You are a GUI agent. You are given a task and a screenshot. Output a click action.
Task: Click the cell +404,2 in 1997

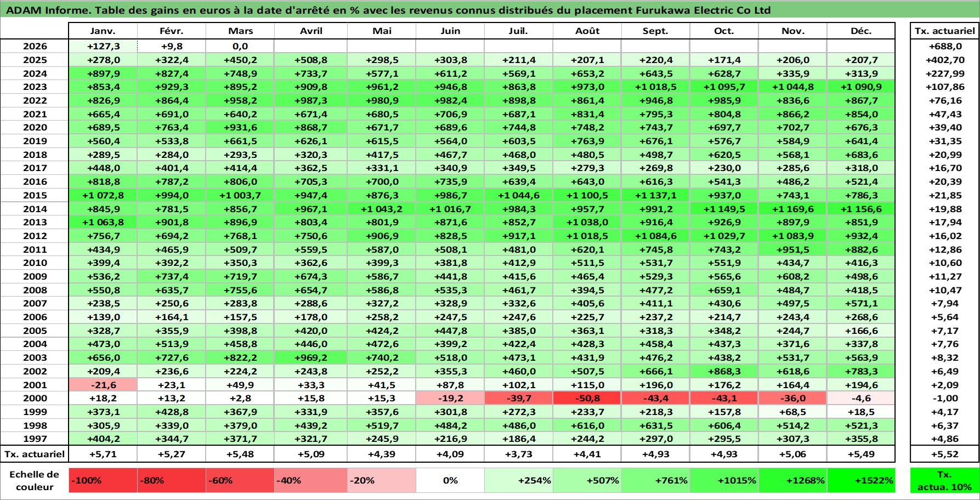point(103,439)
